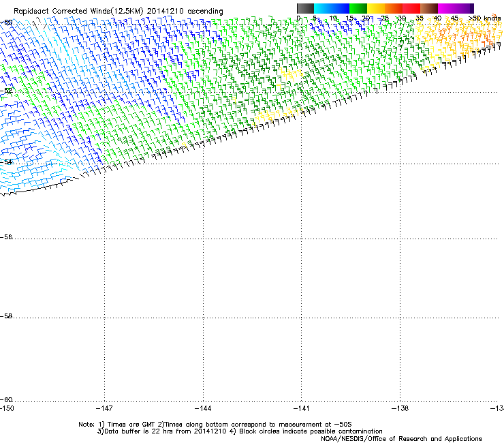The width and height of the screenshot is (504, 443).
Task: Click the '-58' latitude axis label
Action: coord(6,316)
